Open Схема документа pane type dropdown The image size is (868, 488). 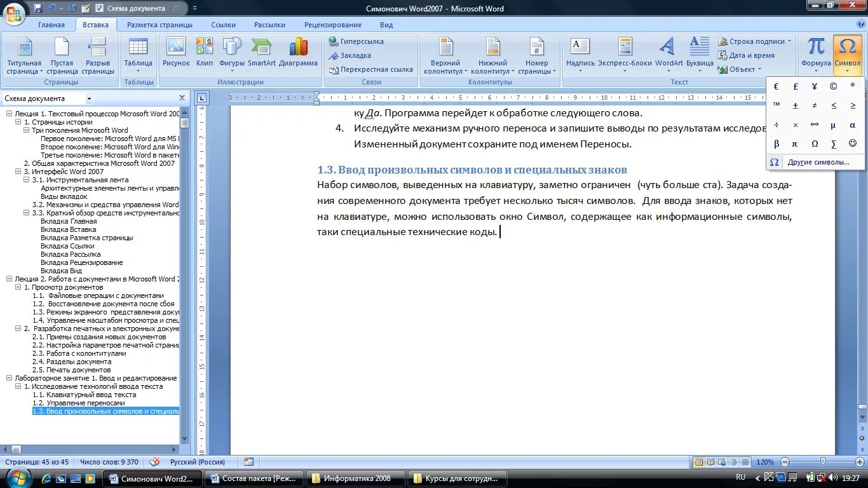pos(89,98)
